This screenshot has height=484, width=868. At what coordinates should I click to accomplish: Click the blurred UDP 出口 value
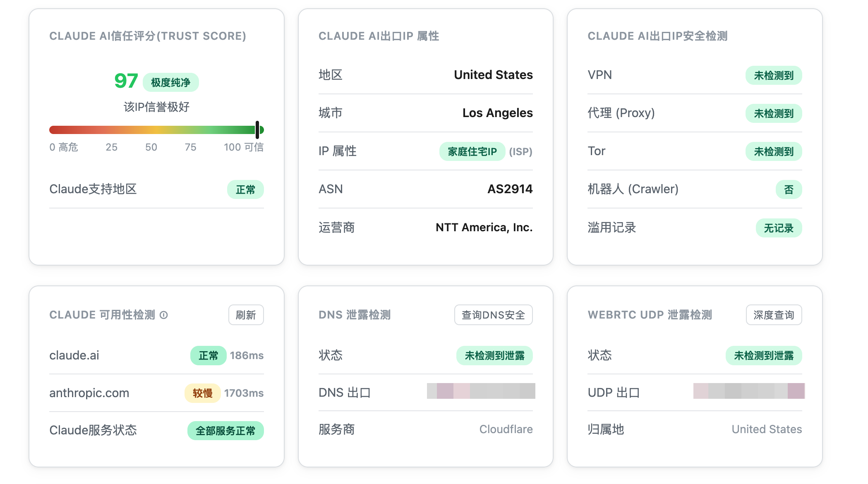[x=749, y=391]
